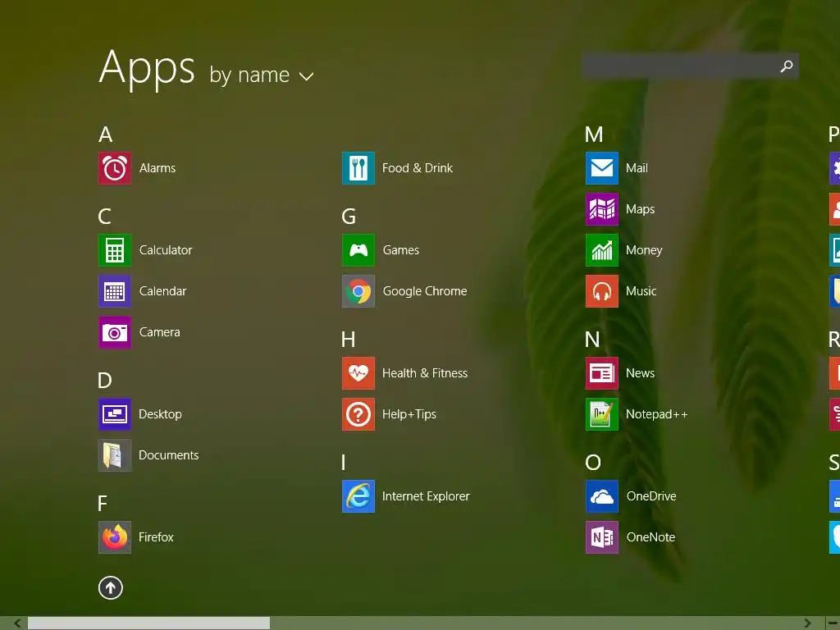Click the 'Documents' app label
840x630 pixels.
click(x=169, y=455)
